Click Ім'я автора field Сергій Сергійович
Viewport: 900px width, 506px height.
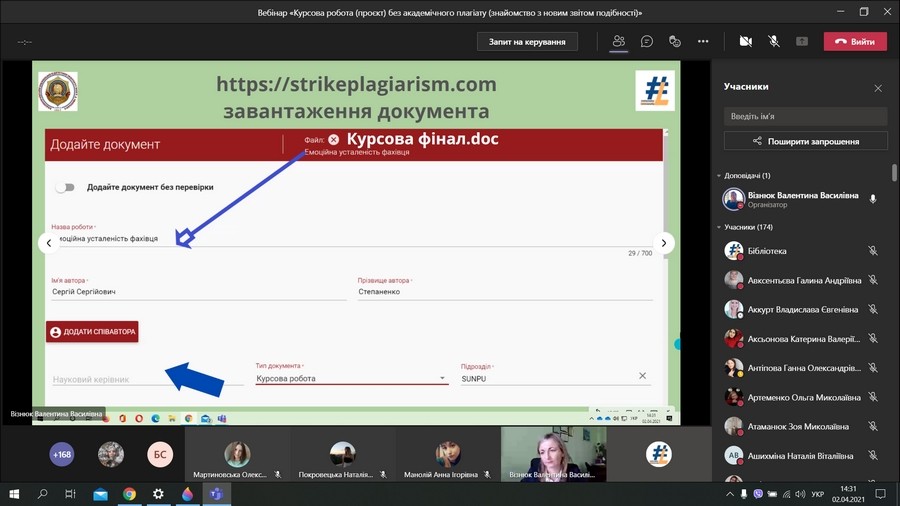coord(199,291)
